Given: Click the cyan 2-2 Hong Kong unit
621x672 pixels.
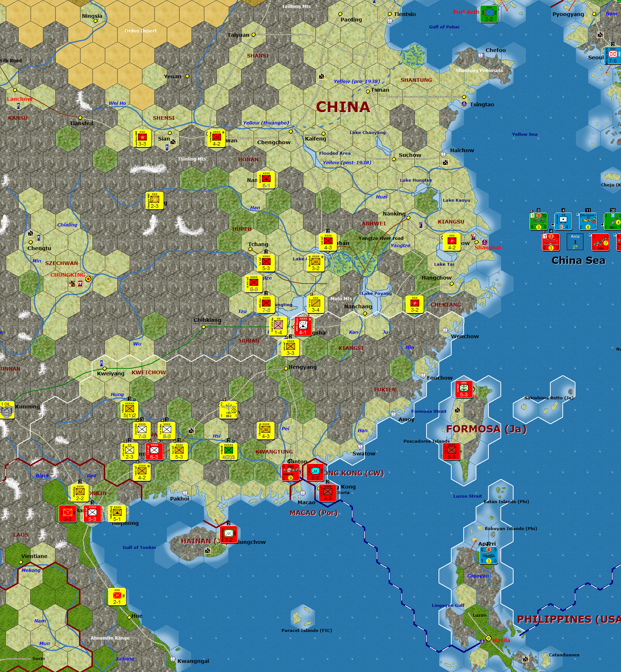Looking at the screenshot, I should click(x=315, y=472).
